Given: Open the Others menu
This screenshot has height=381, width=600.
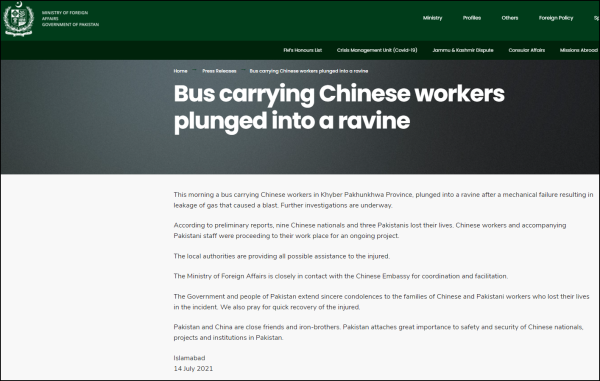Looking at the screenshot, I should pos(510,18).
